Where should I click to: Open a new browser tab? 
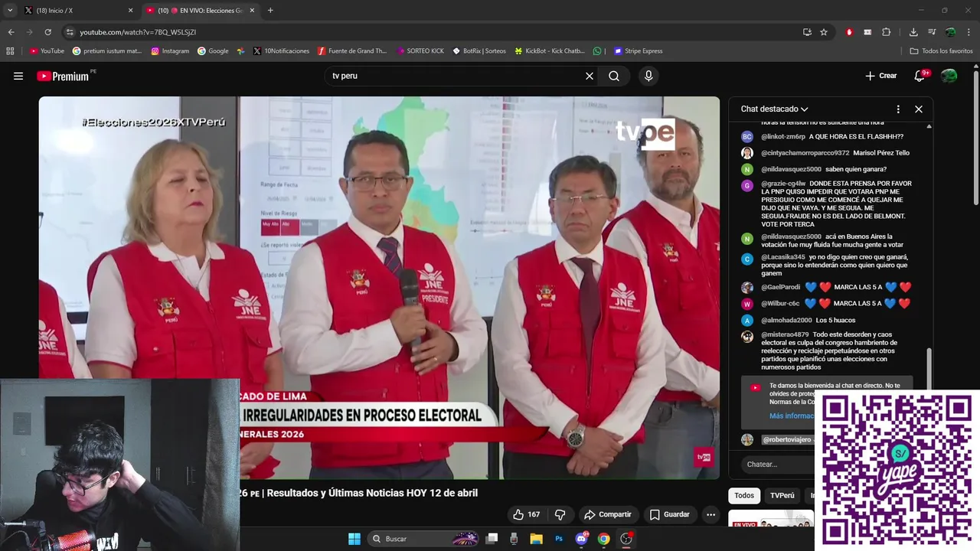[x=270, y=10]
